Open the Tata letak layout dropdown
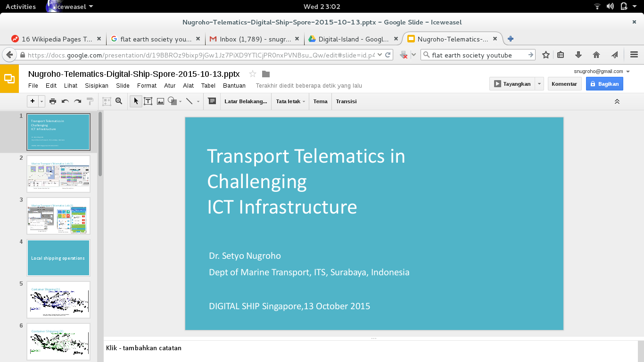 click(290, 101)
